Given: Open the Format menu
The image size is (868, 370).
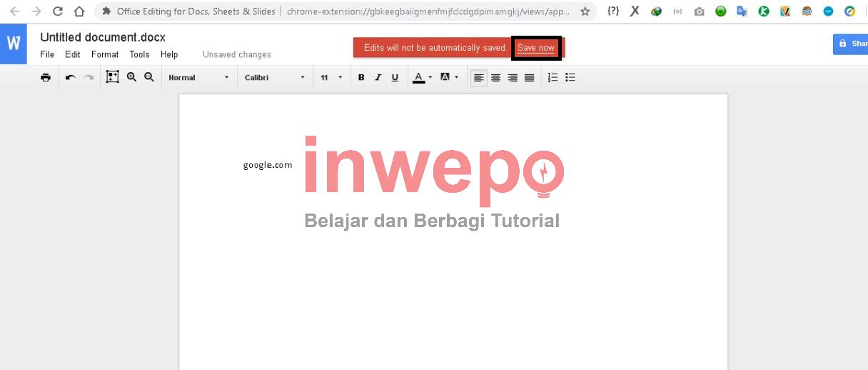Looking at the screenshot, I should pos(105,54).
